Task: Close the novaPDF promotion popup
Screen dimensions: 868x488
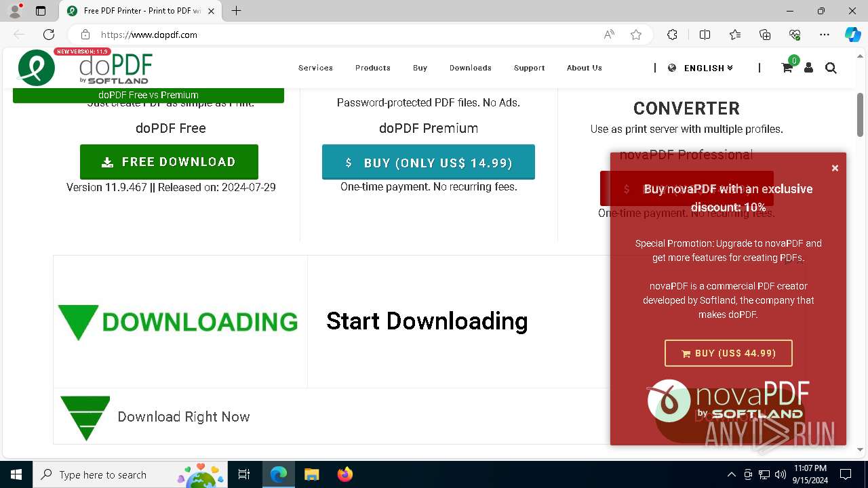Action: 835,168
